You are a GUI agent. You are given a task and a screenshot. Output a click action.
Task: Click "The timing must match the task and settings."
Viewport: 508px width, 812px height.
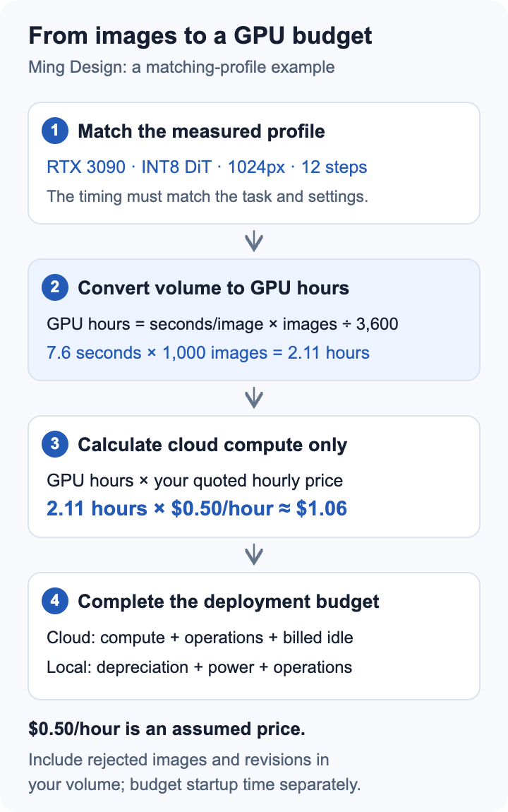(207, 197)
